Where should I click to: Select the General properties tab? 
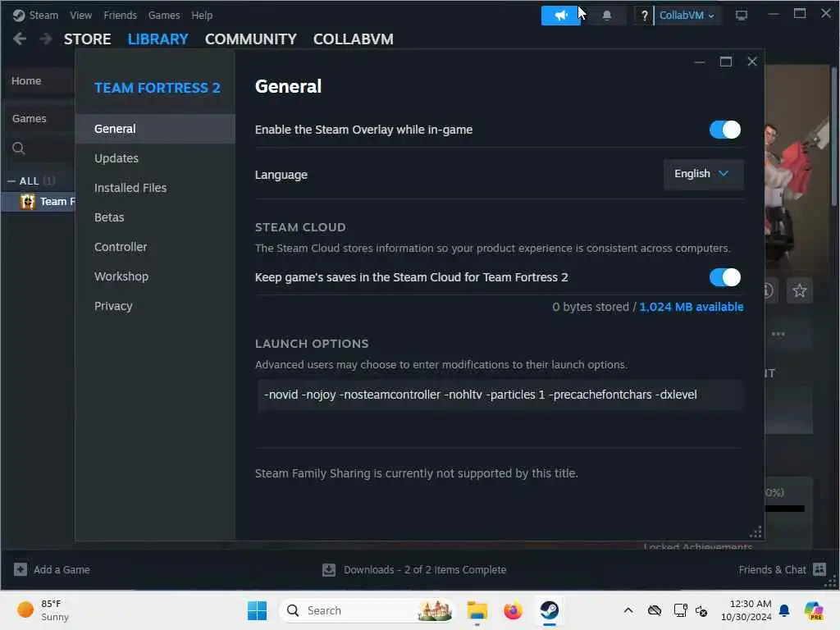click(155, 129)
